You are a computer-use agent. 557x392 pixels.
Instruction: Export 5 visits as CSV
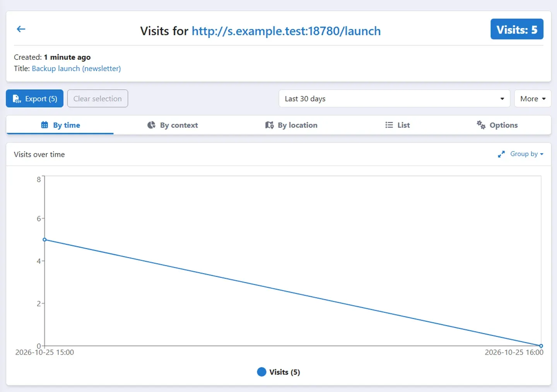coord(34,99)
